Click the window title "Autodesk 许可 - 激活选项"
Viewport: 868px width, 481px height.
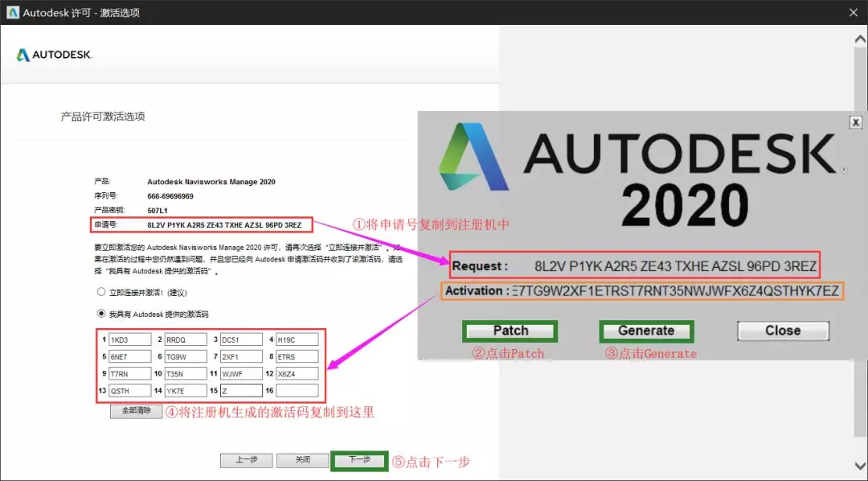pos(81,12)
